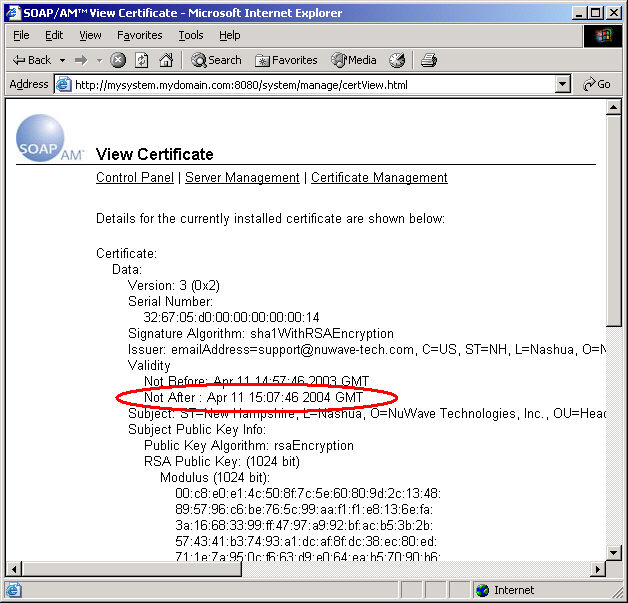The image size is (628, 603).
Task: Click the History icon
Action: (x=397, y=60)
